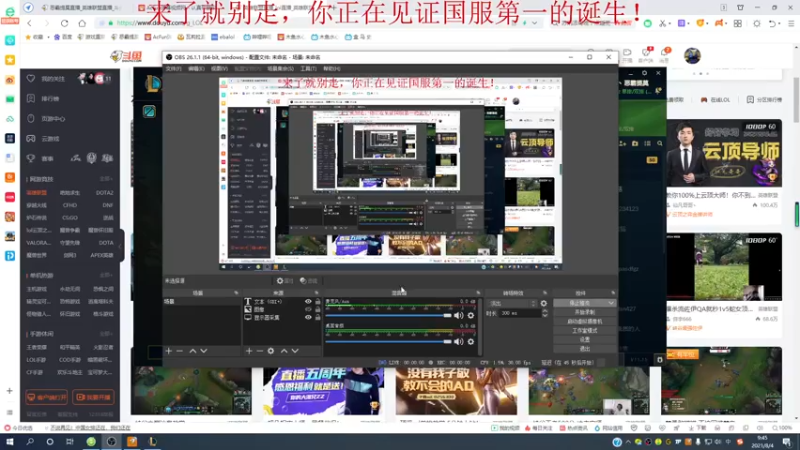Image resolution: width=800 pixels, height=450 pixels.
Task: Open the OBS 帮助 menu
Action: point(332,68)
